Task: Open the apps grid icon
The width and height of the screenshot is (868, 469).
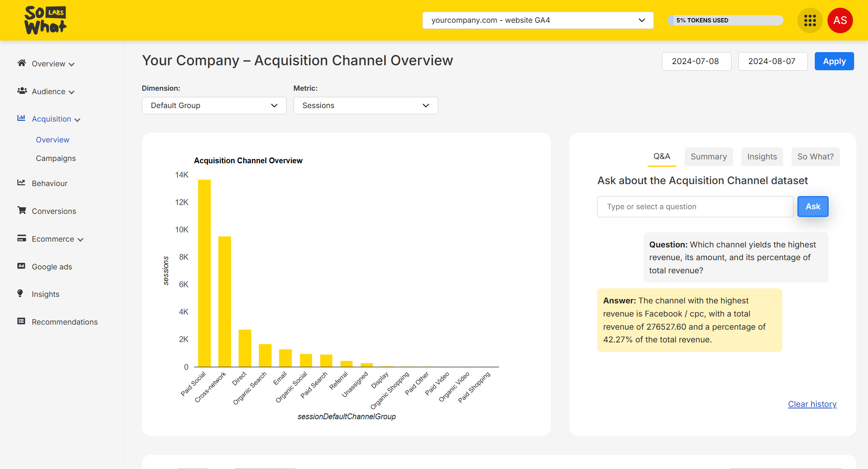Action: pos(810,20)
